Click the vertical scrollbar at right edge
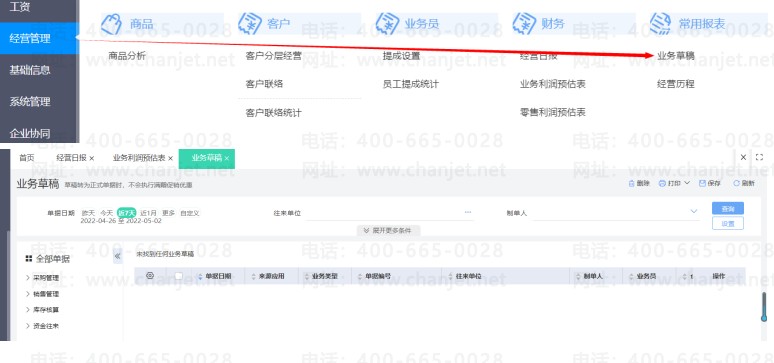This screenshot has width=774, height=363. click(x=765, y=307)
